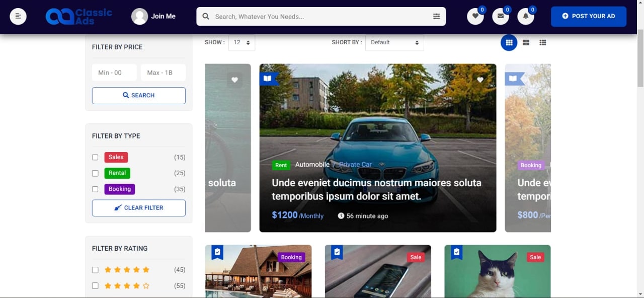644x298 pixels.
Task: Click bookmark badge on cat listing
Action: coord(456,252)
